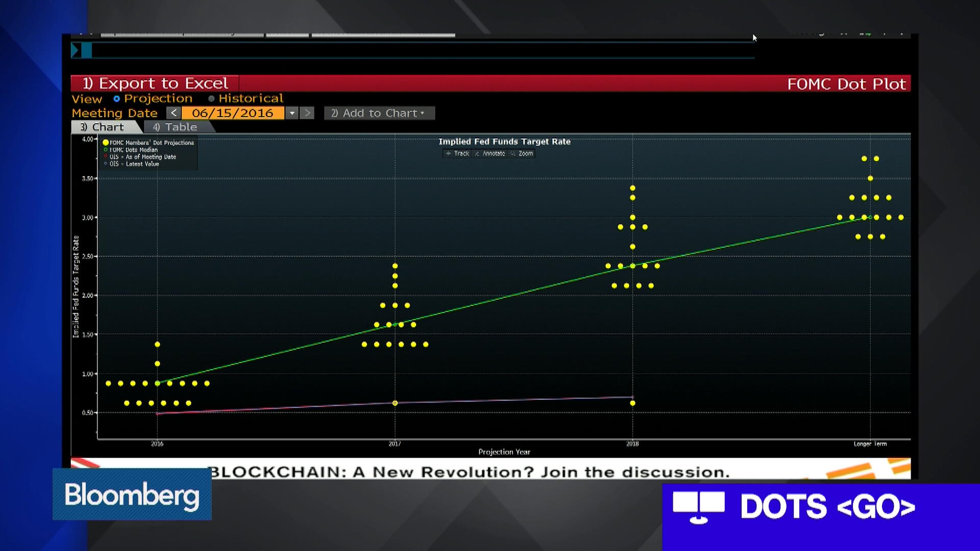Select the Track crosshair tool
Image resolution: width=980 pixels, height=551 pixels.
coord(457,154)
